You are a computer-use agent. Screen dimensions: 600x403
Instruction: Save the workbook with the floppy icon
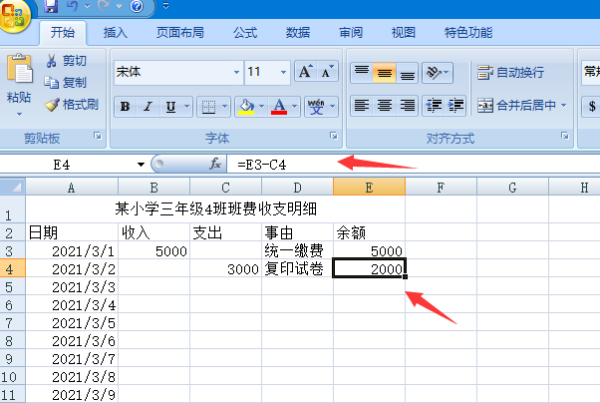coord(51,6)
